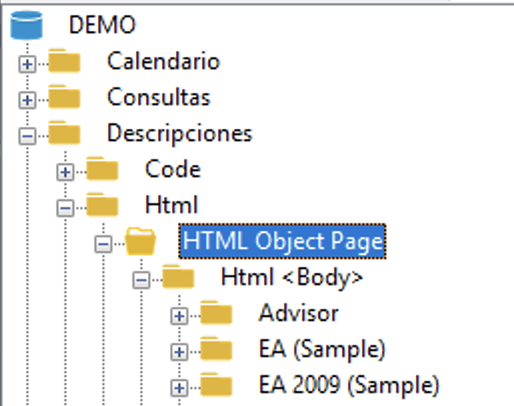Select the Html tree label
Viewport: 514px width, 406px height.
(x=172, y=204)
